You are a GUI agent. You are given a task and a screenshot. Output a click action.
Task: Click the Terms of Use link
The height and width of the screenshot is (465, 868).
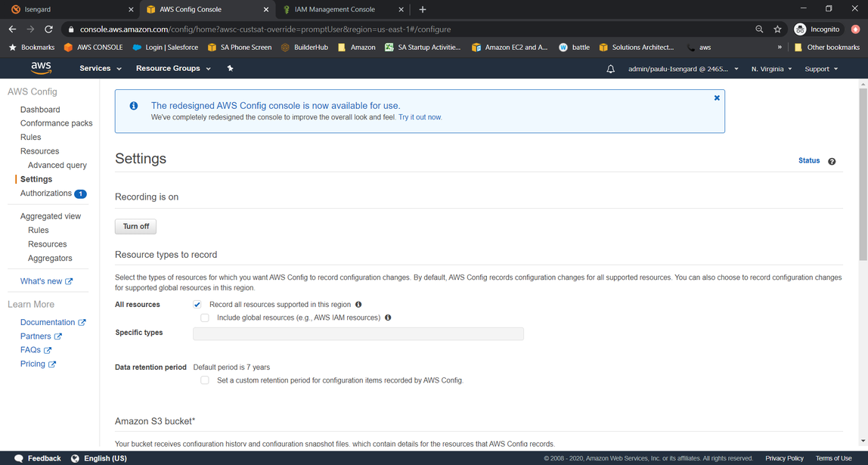tap(834, 458)
